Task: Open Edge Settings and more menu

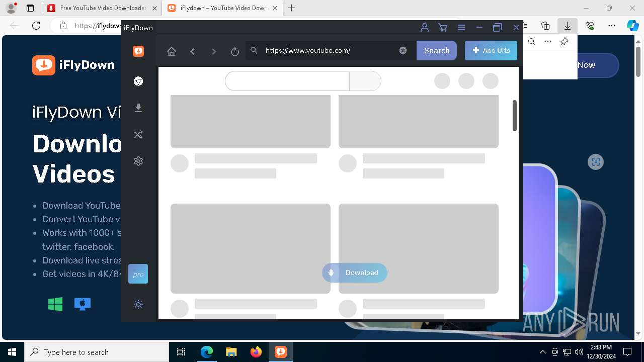Action: (x=612, y=26)
